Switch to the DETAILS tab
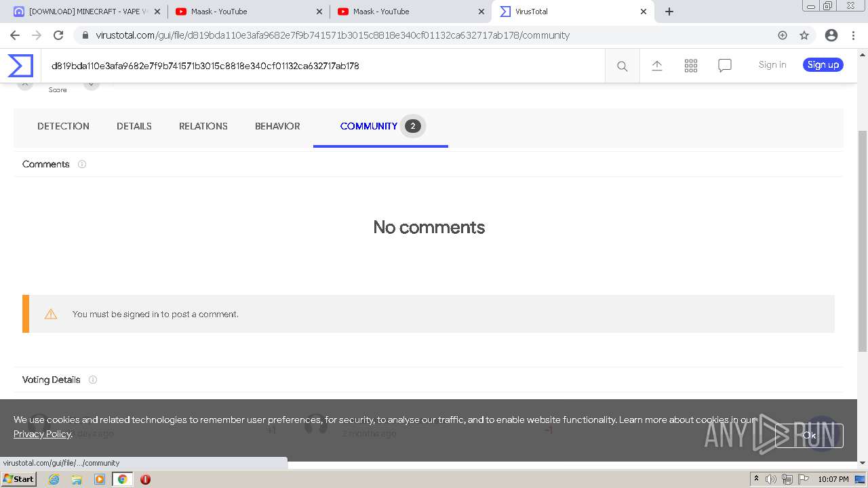Screen dimensions: 868x488 134,126
